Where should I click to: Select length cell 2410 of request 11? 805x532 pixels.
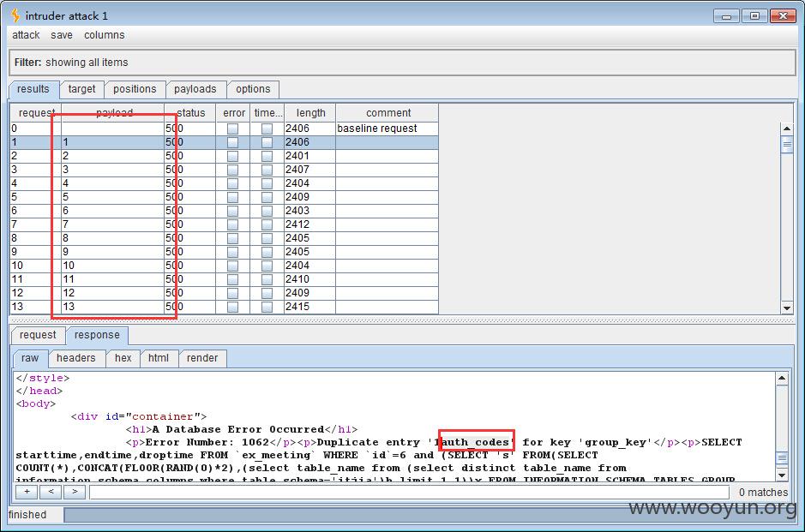309,279
